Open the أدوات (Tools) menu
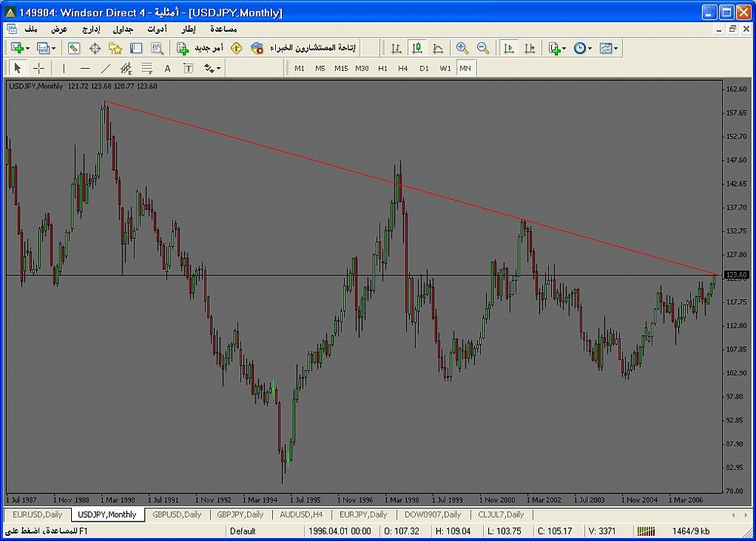The image size is (756, 541). point(156,29)
